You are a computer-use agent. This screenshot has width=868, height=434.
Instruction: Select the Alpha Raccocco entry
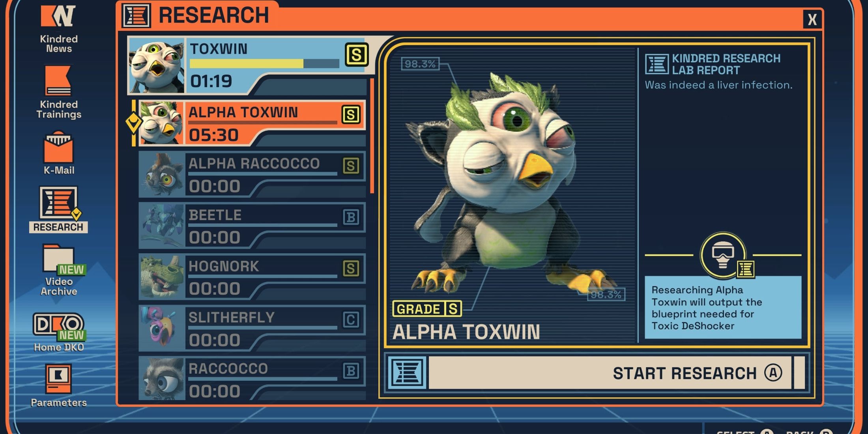tap(252, 174)
